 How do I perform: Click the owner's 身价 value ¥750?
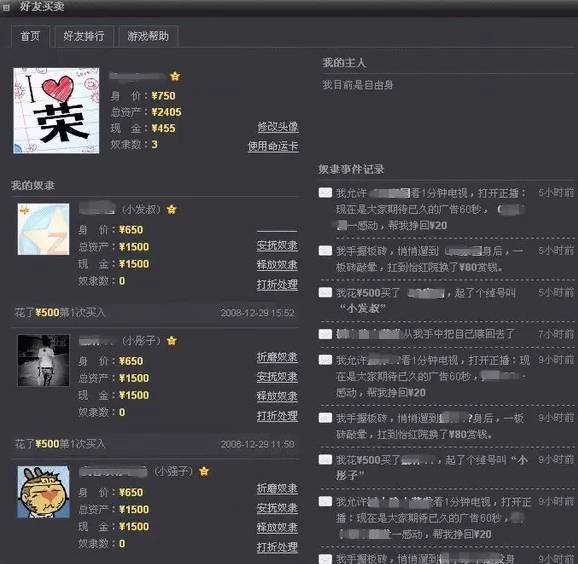(164, 96)
